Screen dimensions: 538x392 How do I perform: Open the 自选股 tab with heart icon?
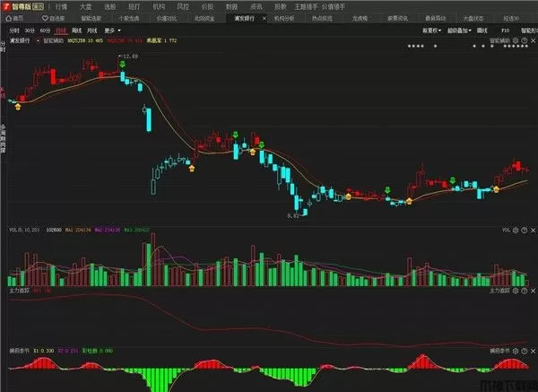(53, 18)
